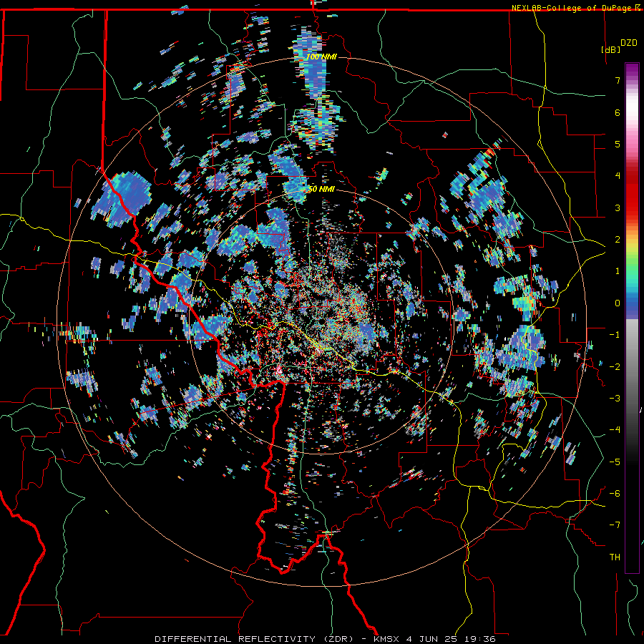644x644 pixels.
Task: Click the -5 value on color scale
Action: point(615,462)
